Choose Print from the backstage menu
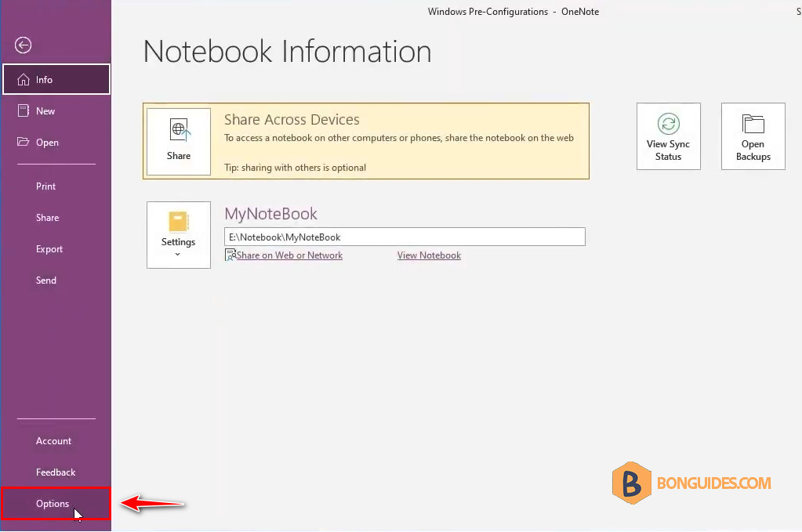802x532 pixels. [56, 186]
